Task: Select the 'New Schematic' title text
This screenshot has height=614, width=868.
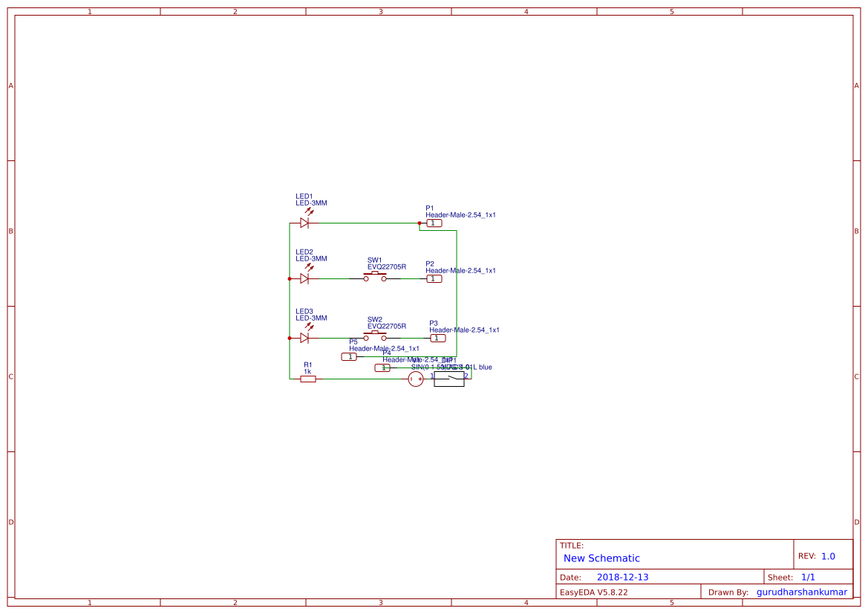Action: tap(601, 558)
